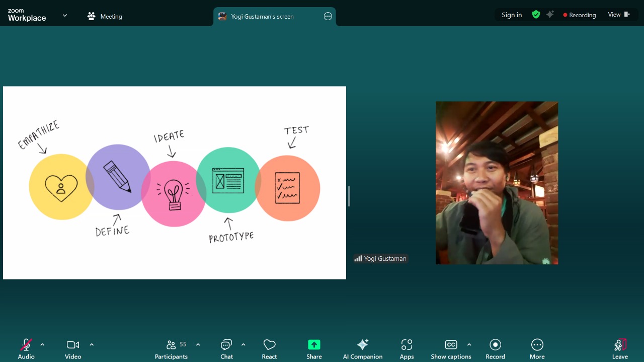Open the Zoom Workplace dropdown chevron
Image resolution: width=644 pixels, height=362 pixels.
[64, 16]
